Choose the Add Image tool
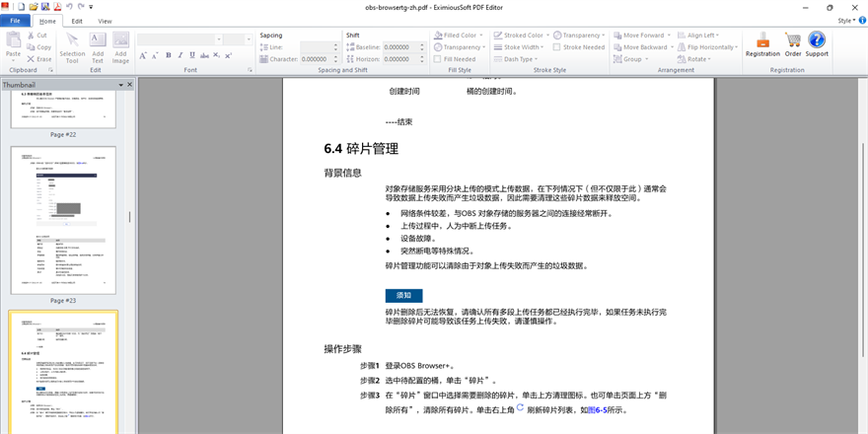Image resolution: width=868 pixels, height=434 pixels. [x=120, y=46]
